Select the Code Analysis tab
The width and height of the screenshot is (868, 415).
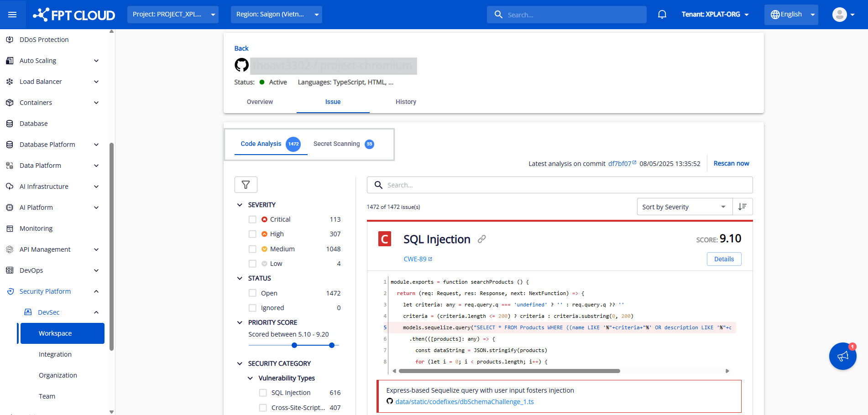pyautogui.click(x=271, y=144)
